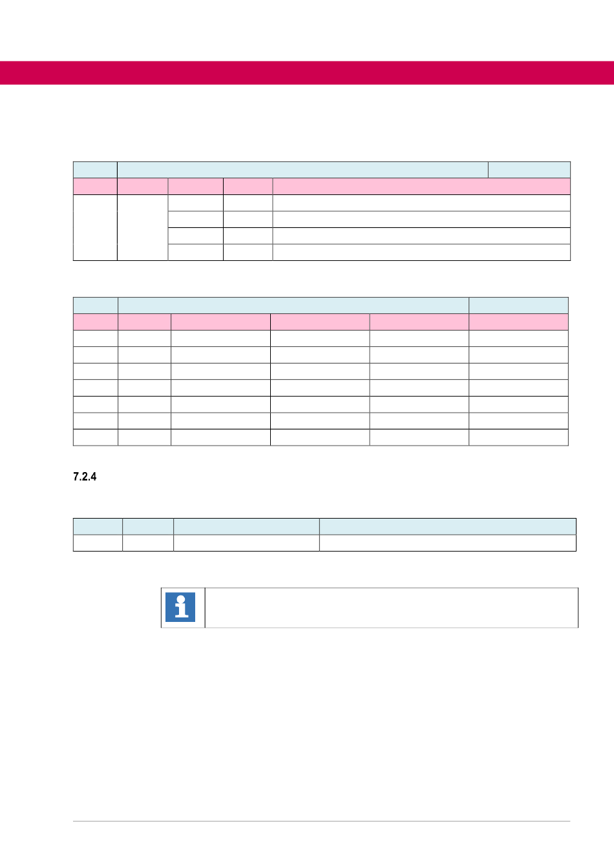This screenshot has height=868, width=614.
Task: Click leftmost pink header cell in second table
Action: 96,322
